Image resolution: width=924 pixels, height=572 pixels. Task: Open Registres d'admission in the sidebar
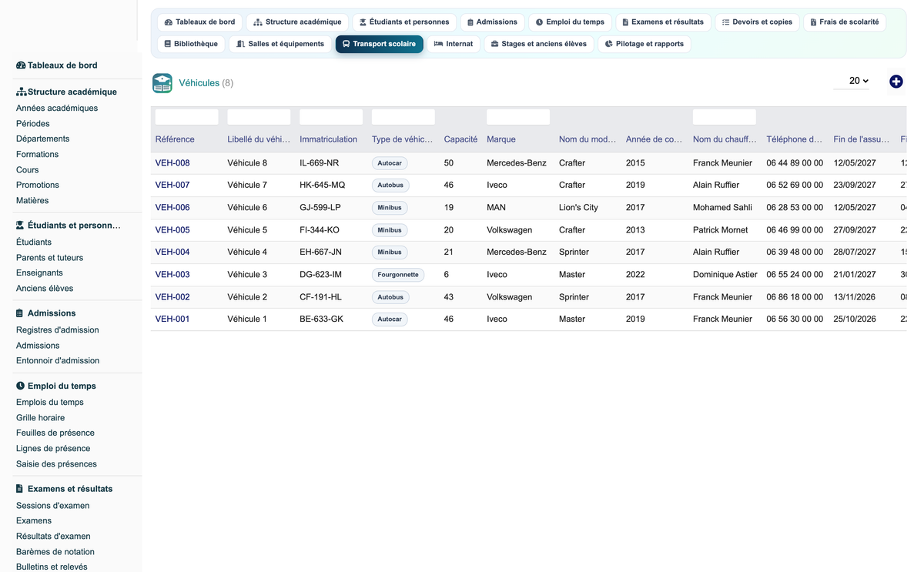pos(58,329)
